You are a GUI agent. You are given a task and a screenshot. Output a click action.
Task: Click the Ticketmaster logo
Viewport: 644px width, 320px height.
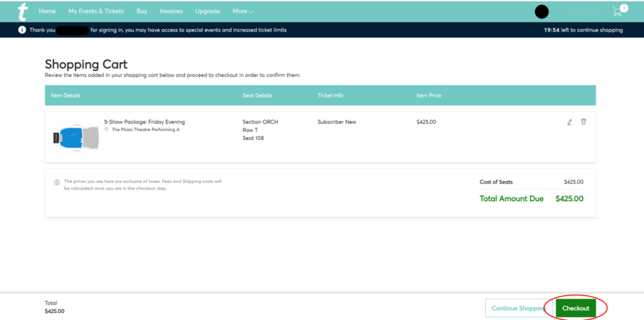pos(23,11)
